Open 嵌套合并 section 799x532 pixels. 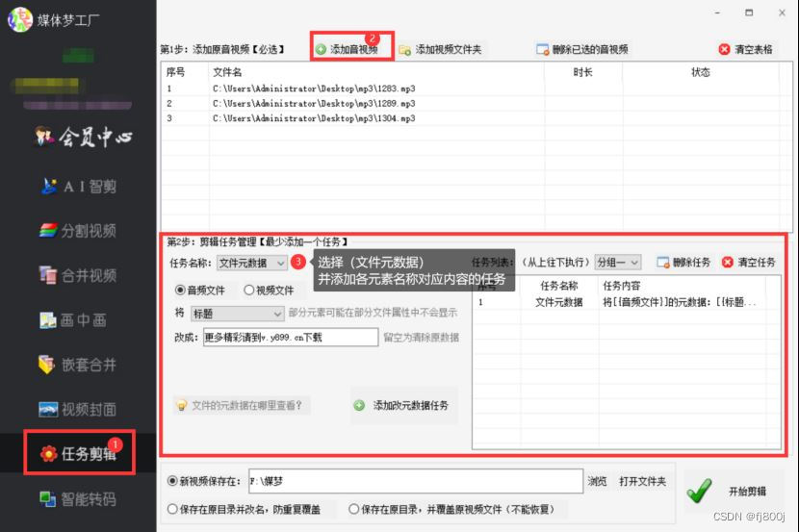pyautogui.click(x=89, y=365)
